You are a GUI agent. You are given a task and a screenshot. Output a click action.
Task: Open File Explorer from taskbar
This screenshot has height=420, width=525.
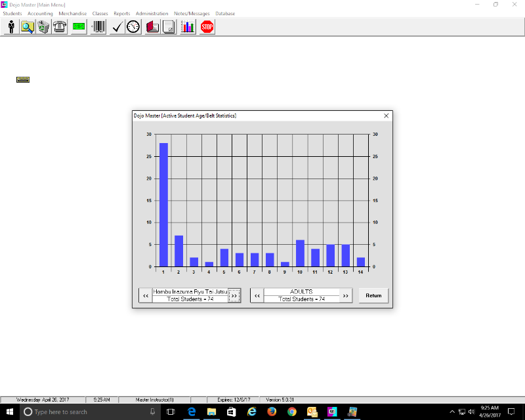pos(211,411)
